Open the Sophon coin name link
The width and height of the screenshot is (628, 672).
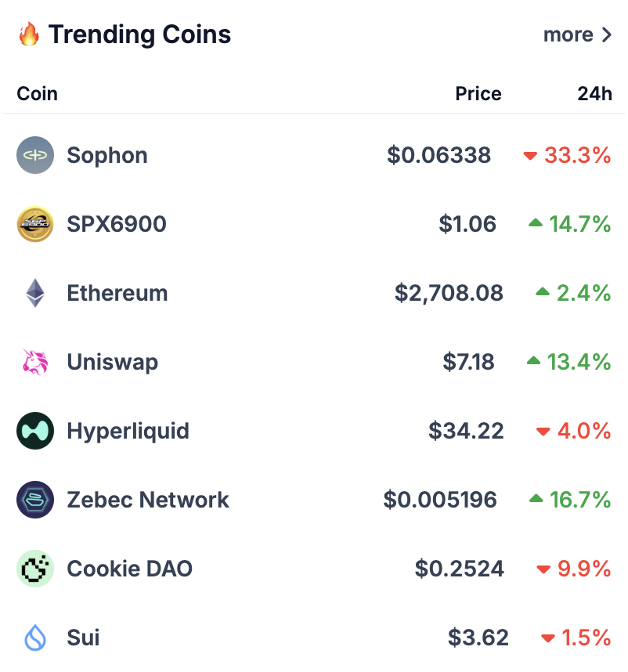(107, 155)
